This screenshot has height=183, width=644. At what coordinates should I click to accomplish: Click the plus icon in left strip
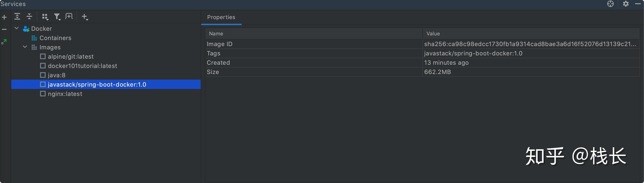point(4,17)
